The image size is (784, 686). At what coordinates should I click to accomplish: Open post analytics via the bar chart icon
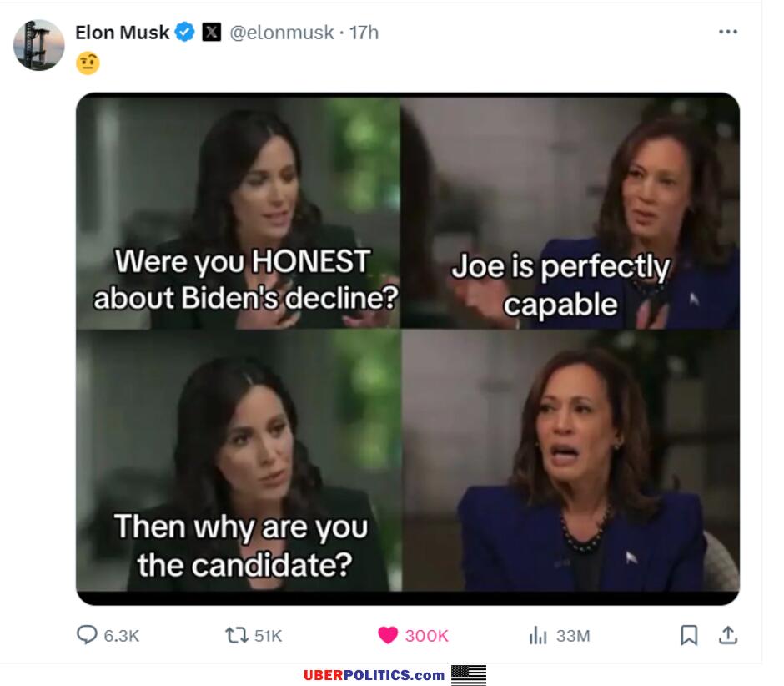coord(538,636)
